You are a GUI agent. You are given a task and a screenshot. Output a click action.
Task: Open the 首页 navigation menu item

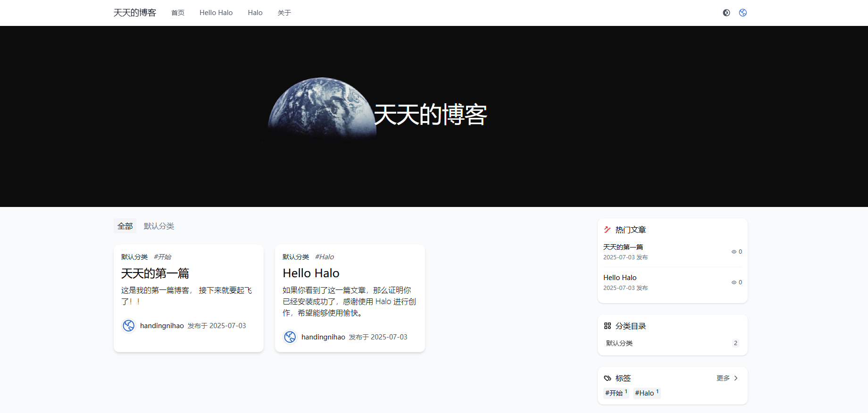178,13
